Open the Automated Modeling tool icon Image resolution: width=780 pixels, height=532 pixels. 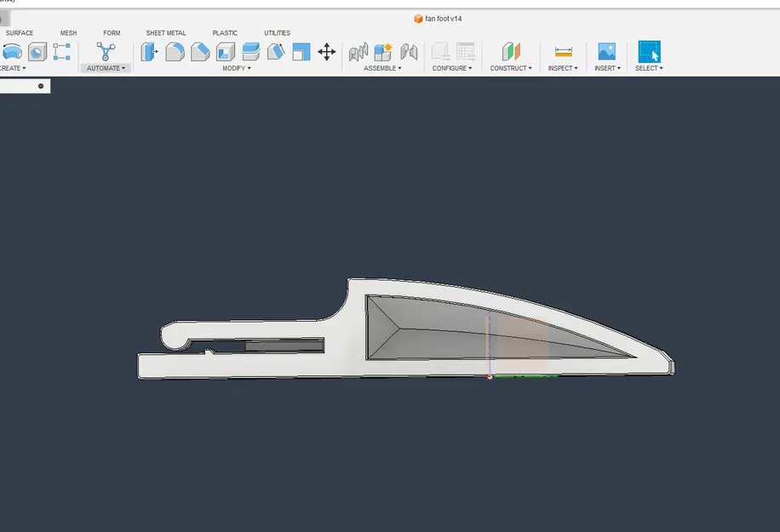106,52
